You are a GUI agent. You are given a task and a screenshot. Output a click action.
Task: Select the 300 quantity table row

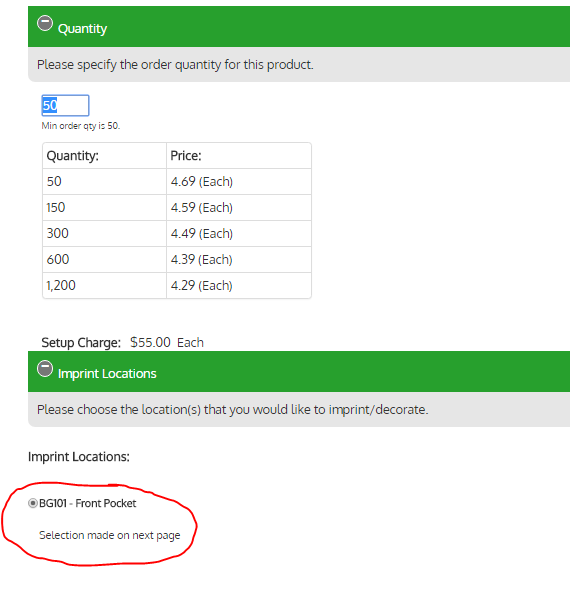[x=177, y=233]
